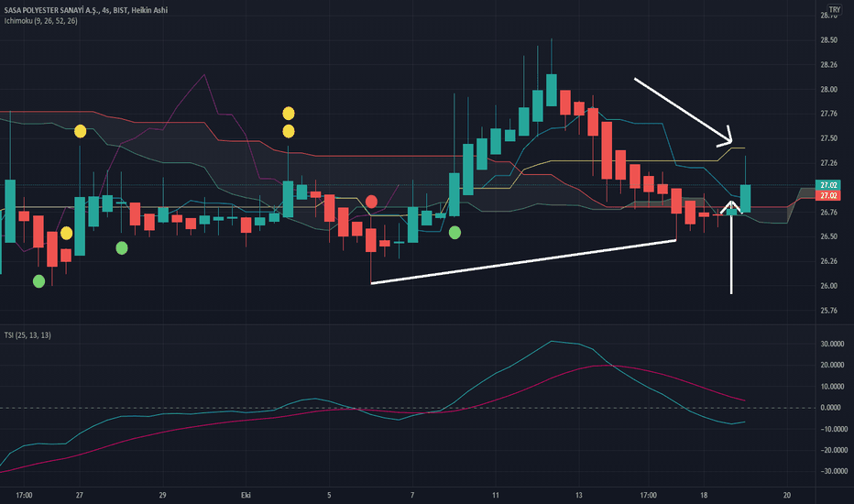Click the 25.76 price axis label

point(829,311)
